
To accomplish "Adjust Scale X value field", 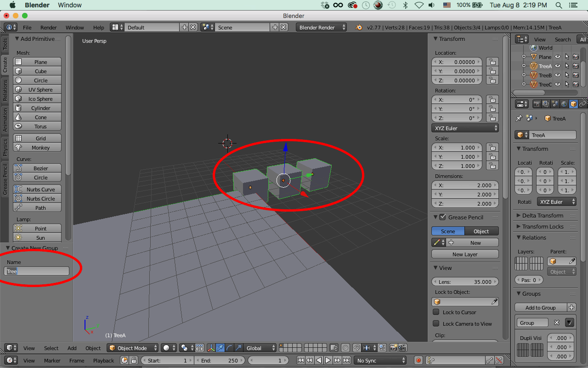I will tap(457, 147).
